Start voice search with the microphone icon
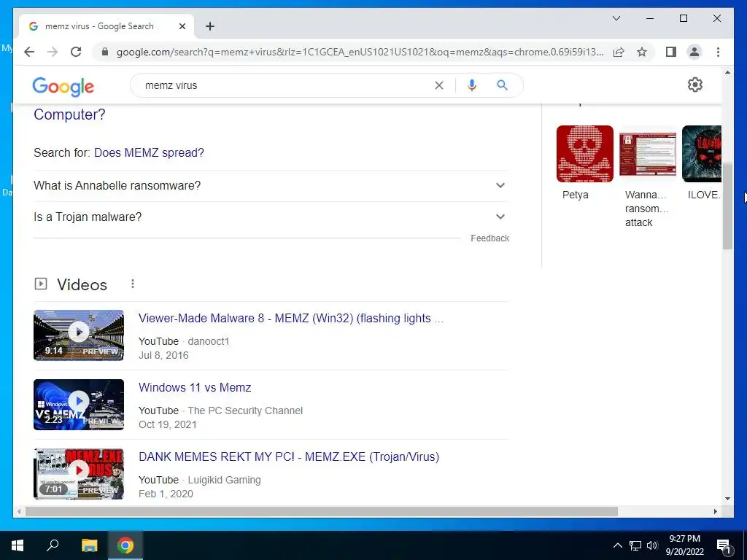Screen dimensions: 747x560 472,85
